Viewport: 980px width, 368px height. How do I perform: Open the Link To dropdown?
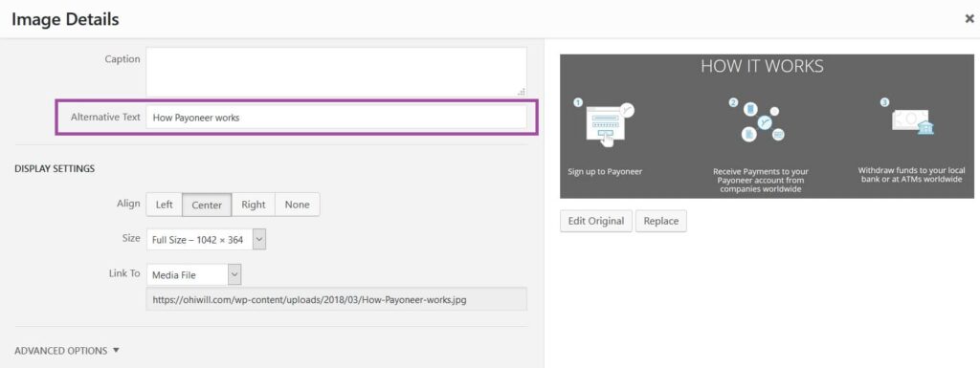pos(193,273)
